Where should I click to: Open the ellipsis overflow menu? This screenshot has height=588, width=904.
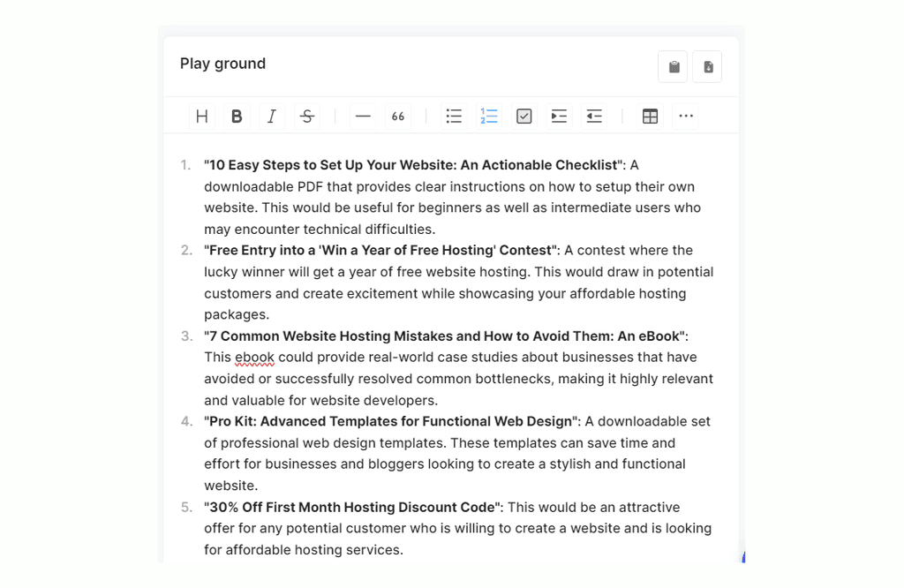pos(686,116)
